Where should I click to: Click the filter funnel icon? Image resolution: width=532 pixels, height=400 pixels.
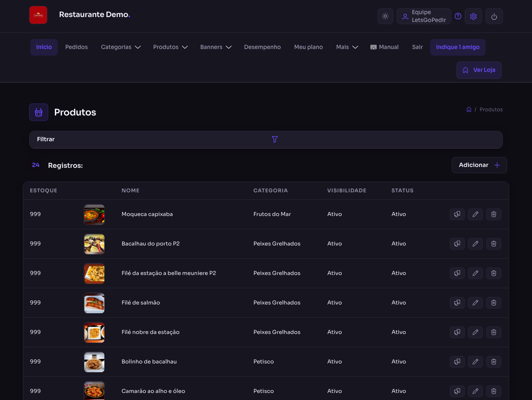(275, 139)
